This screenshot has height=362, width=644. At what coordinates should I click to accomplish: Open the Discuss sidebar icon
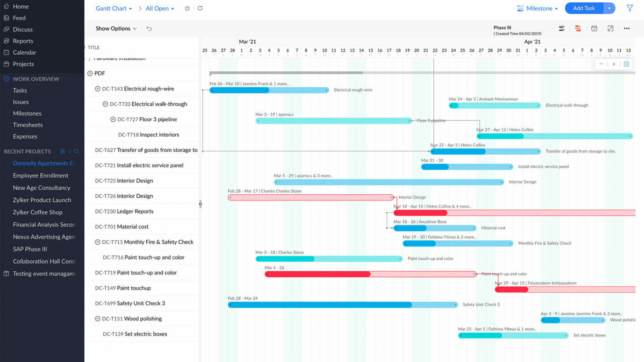pyautogui.click(x=6, y=30)
